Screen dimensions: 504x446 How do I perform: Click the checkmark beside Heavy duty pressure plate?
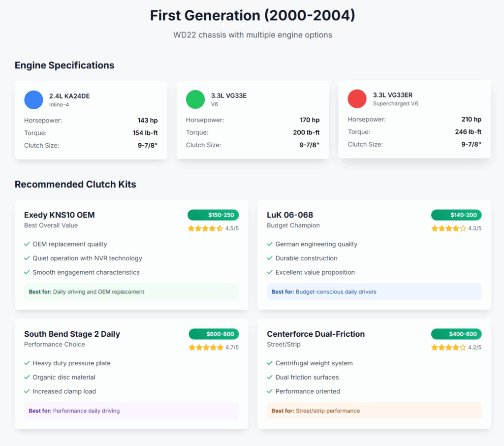[27, 363]
